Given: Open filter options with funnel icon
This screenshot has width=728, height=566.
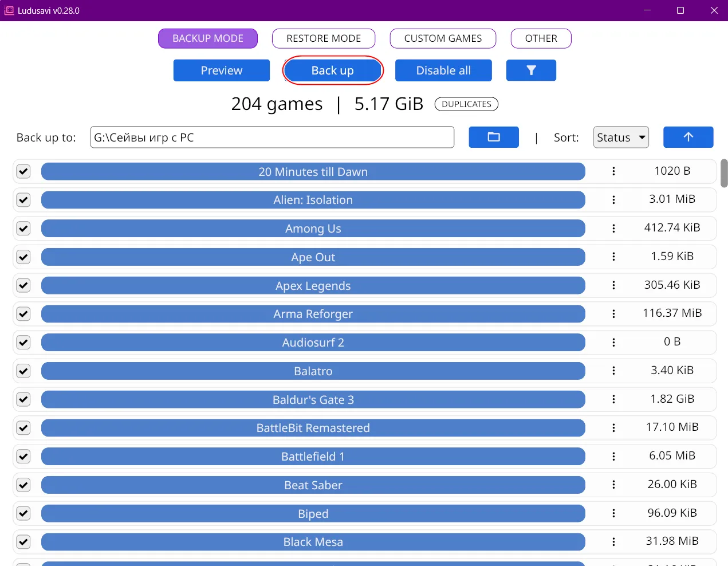Looking at the screenshot, I should [x=531, y=70].
